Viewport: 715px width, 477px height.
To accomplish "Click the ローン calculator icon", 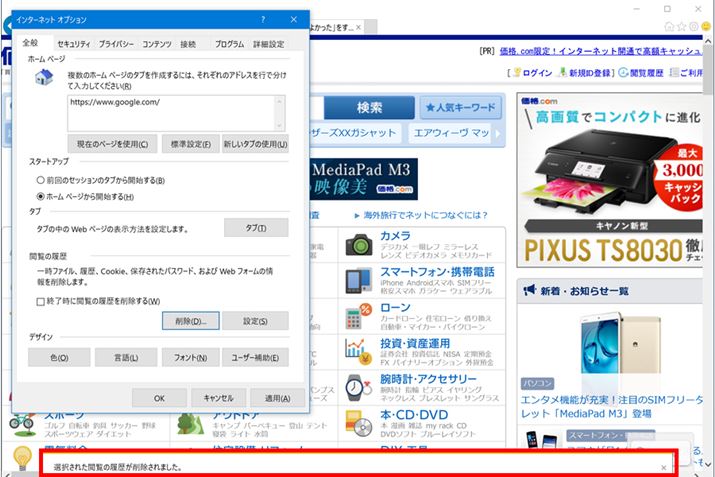I will (x=359, y=316).
